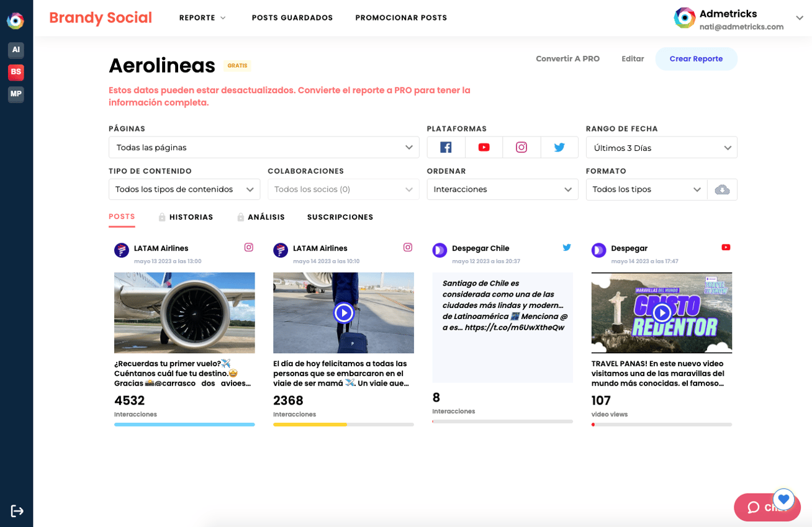Click Twitter icon on Despegar Chile post

click(x=567, y=247)
